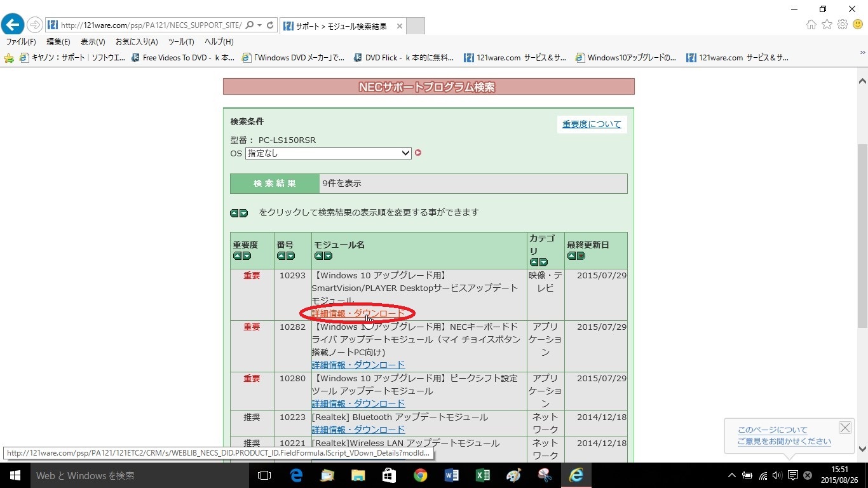Click the add-to-favorites-bar star icon
The width and height of the screenshot is (868, 488).
9,58
